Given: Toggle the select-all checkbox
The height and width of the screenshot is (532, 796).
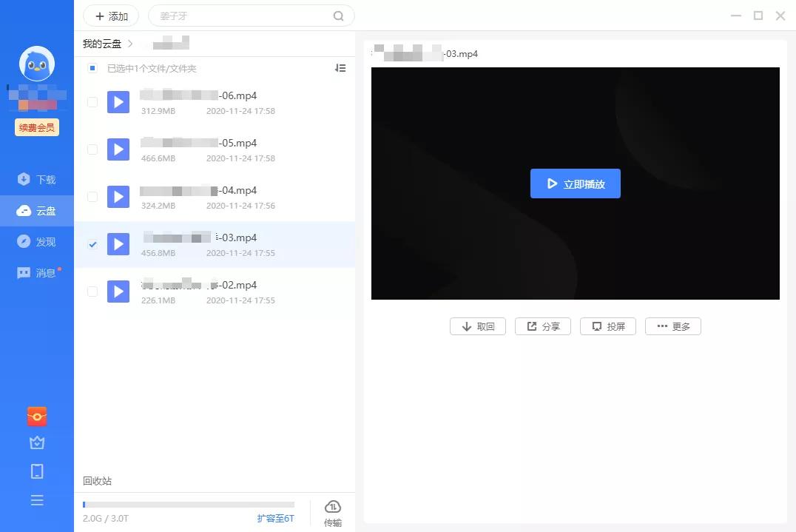Looking at the screenshot, I should click(x=92, y=68).
